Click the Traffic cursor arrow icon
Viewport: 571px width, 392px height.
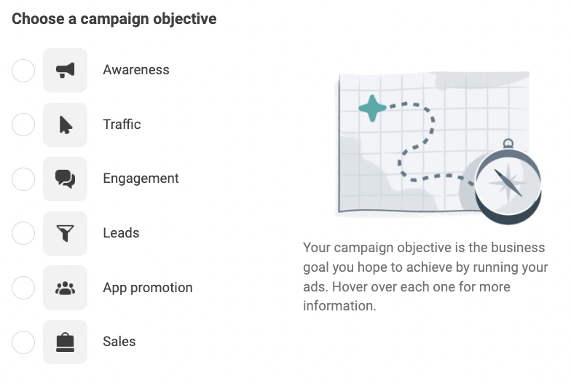(x=65, y=125)
